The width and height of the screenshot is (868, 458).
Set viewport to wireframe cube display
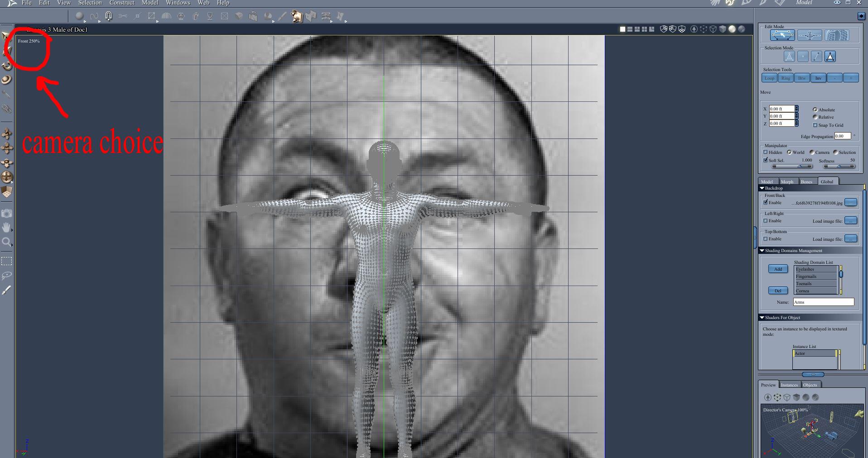(713, 29)
